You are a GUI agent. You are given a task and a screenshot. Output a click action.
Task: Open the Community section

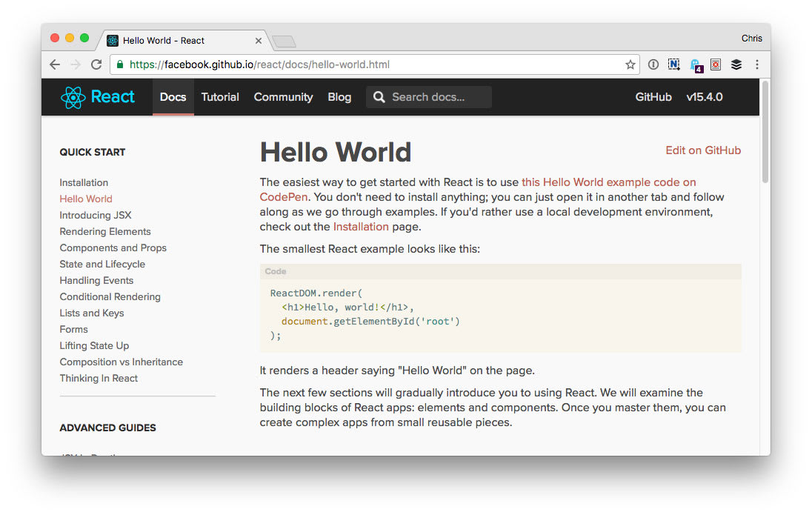[283, 97]
